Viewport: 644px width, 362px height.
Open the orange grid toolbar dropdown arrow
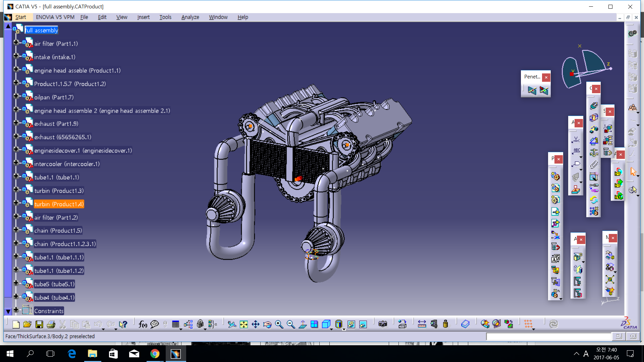(534, 329)
